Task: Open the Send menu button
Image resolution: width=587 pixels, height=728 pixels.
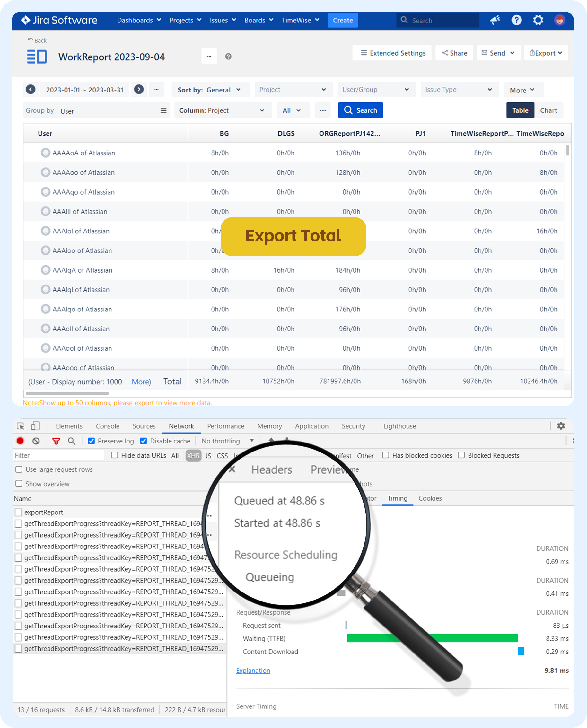Action: point(498,53)
